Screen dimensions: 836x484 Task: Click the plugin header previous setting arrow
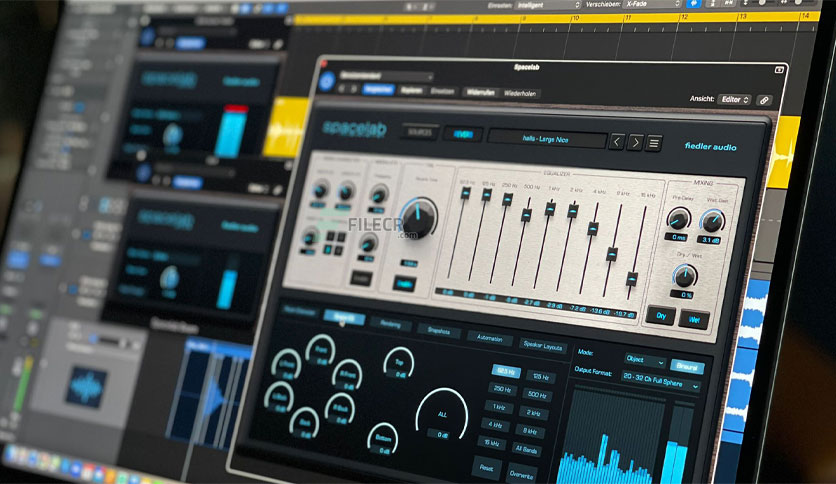pyautogui.click(x=343, y=88)
